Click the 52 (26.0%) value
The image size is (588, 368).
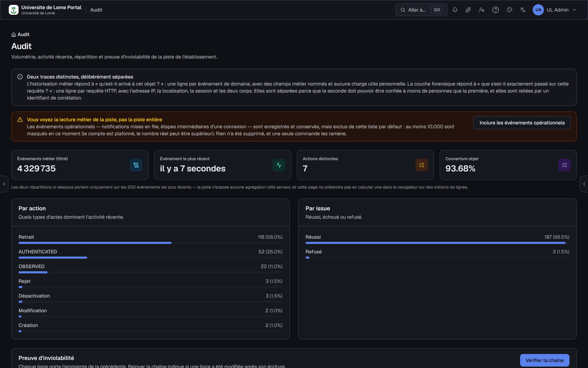270,252
